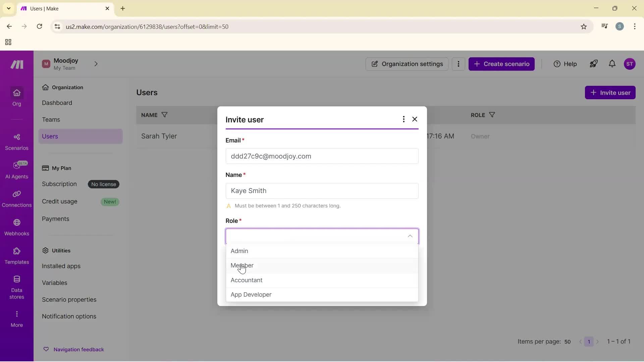
Task: Open the Connections section
Action: (16, 199)
